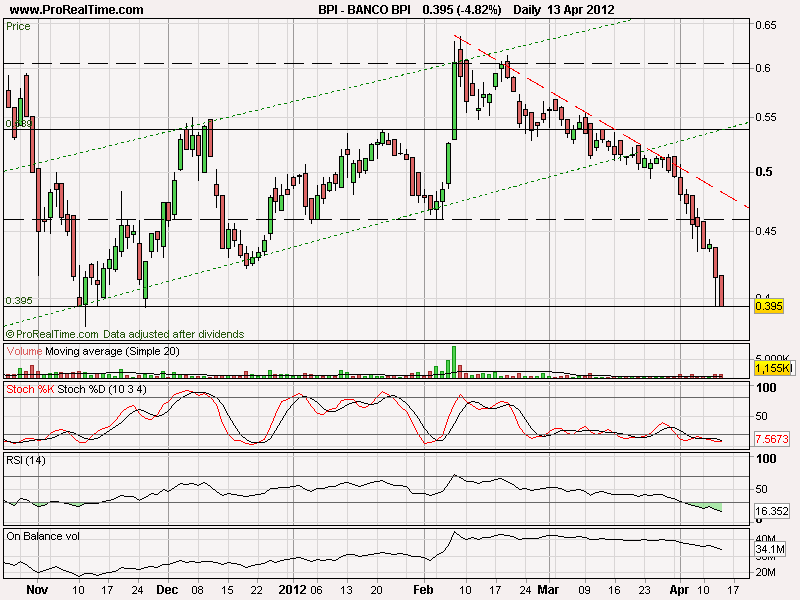Click the bold 0.5 price axis label
This screenshot has height=600, width=800.
pos(764,171)
